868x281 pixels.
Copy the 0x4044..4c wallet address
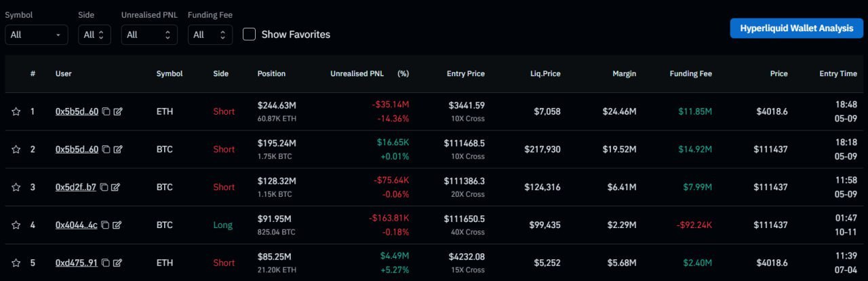pyautogui.click(x=105, y=225)
